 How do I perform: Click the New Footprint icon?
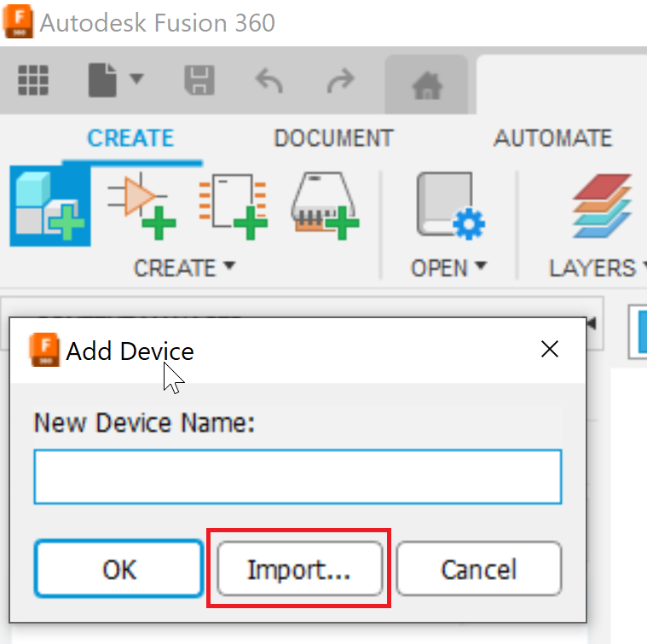(x=233, y=206)
